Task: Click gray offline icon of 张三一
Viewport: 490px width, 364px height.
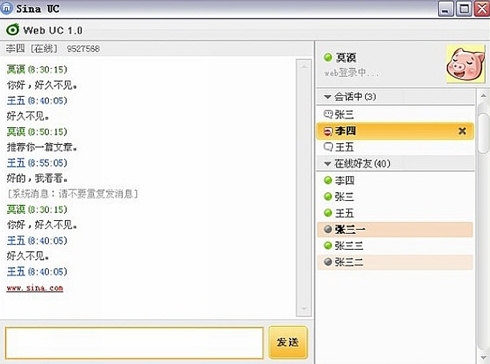Action: (328, 229)
